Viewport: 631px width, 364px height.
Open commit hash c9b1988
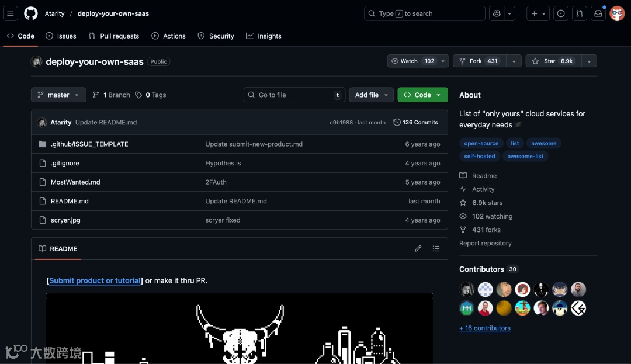341,122
